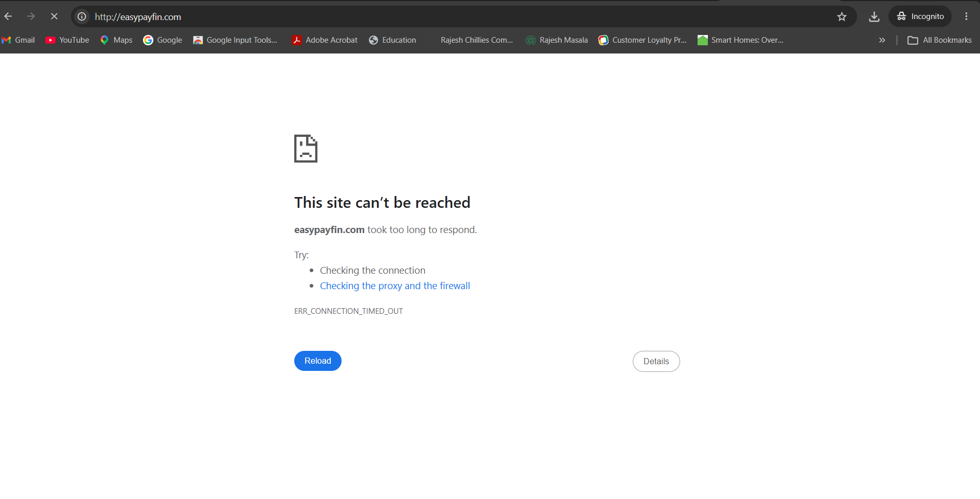Screen dimensions: 980x499
Task: Open Gmail bookmark
Action: (19, 40)
